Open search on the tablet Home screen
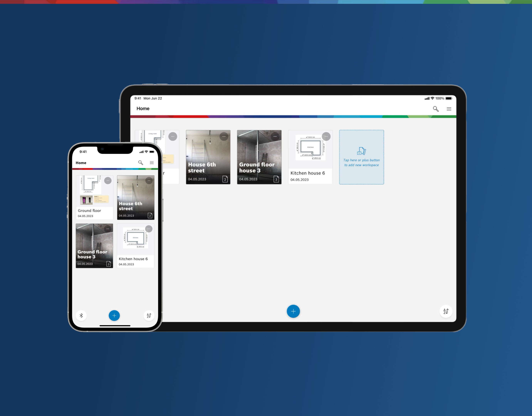532x416 pixels. (x=436, y=109)
